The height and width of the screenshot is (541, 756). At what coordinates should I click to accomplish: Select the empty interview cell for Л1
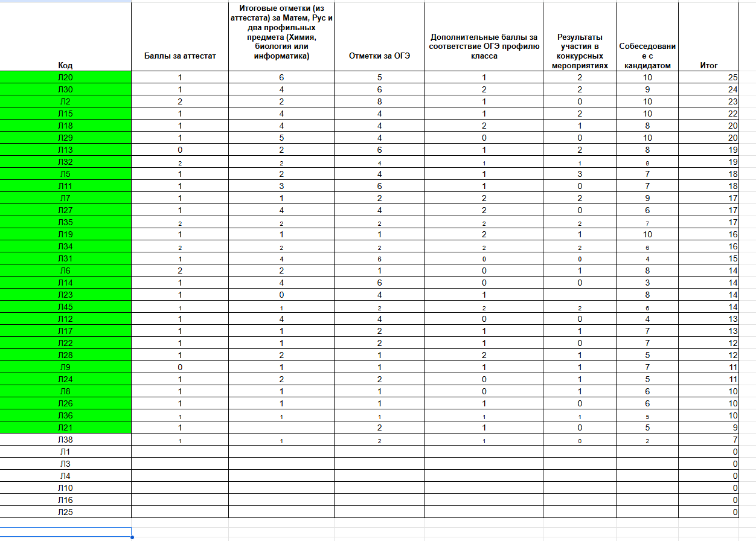coord(647,452)
